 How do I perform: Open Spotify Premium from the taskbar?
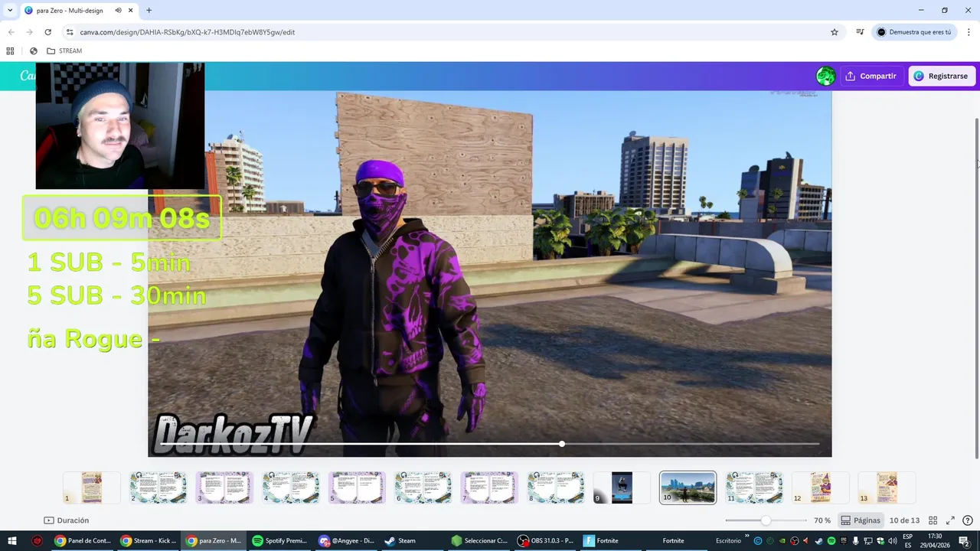click(279, 541)
